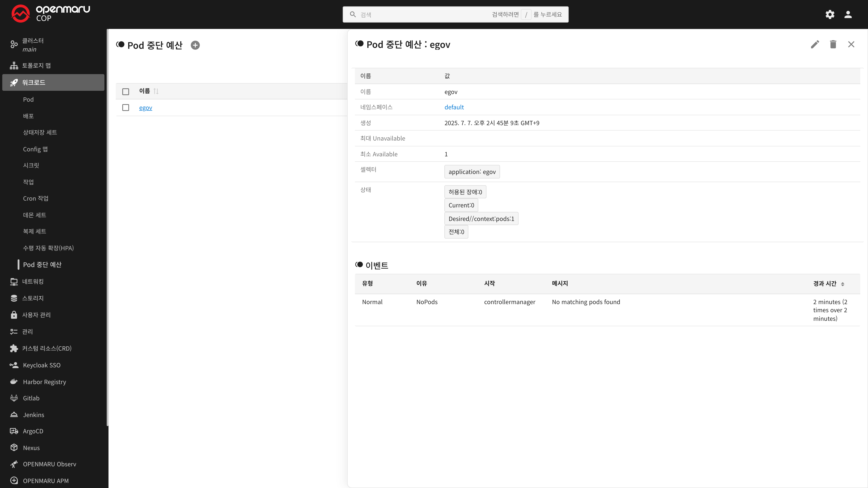Select Pod under 워크로드 menu
The width and height of the screenshot is (868, 488).
pos(28,99)
